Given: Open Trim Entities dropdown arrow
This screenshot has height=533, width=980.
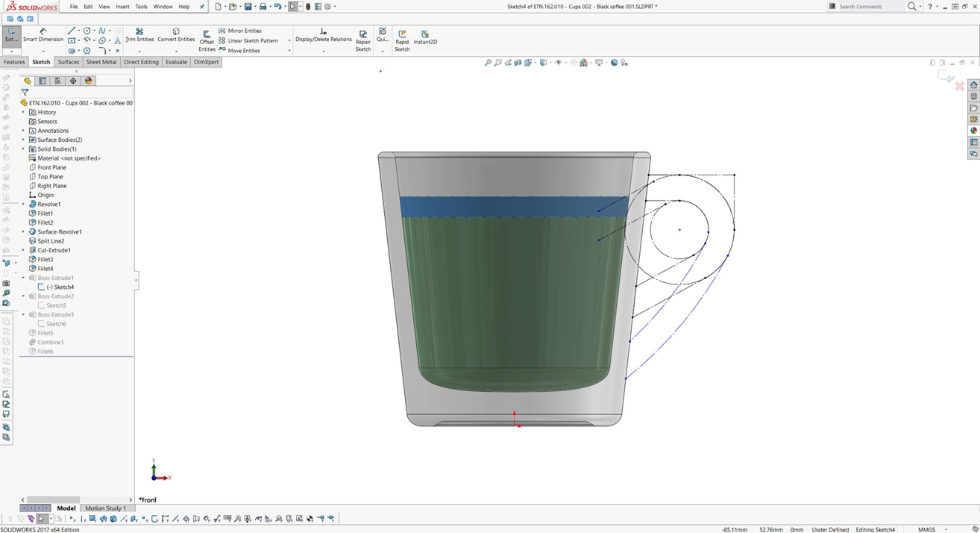Looking at the screenshot, I should tap(139, 51).
